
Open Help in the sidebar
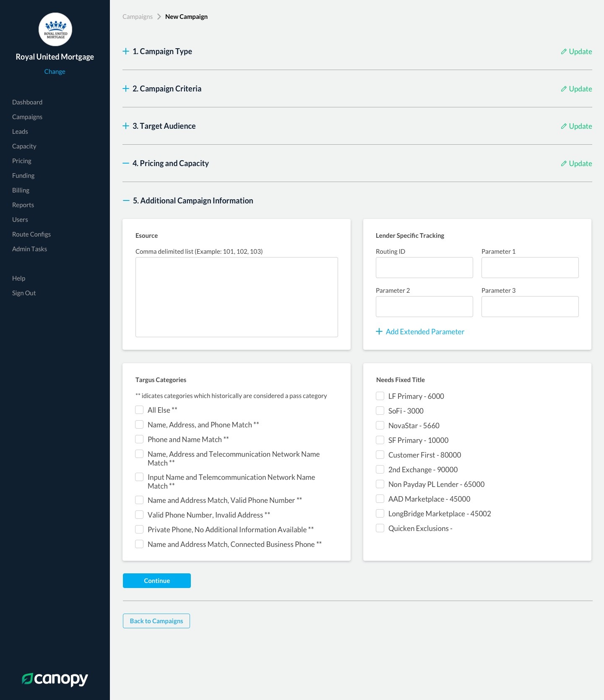pyautogui.click(x=19, y=278)
